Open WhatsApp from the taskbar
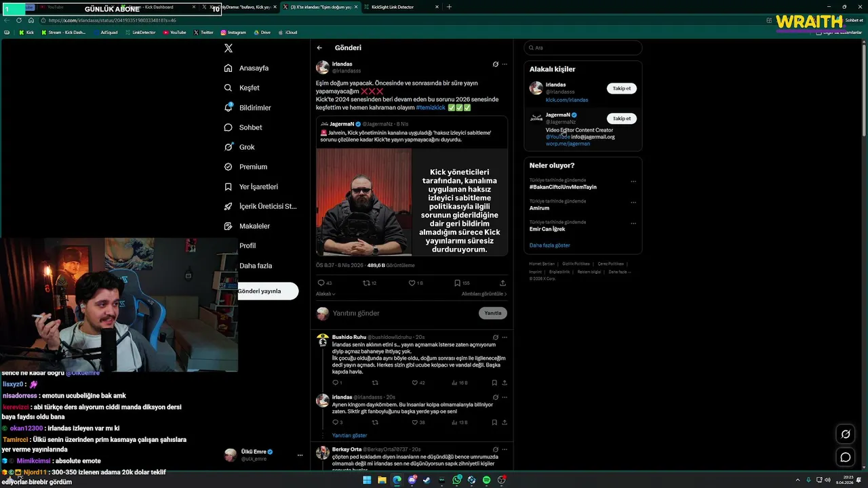The image size is (868, 488). [457, 480]
